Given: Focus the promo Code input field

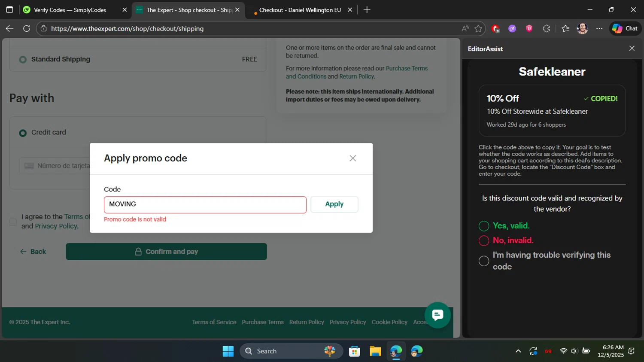Looking at the screenshot, I should tap(205, 204).
